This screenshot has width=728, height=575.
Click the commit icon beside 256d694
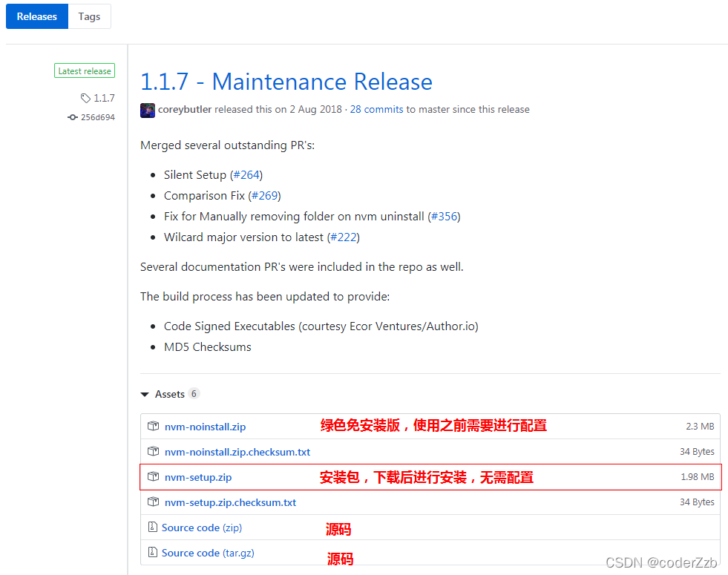pos(73,117)
